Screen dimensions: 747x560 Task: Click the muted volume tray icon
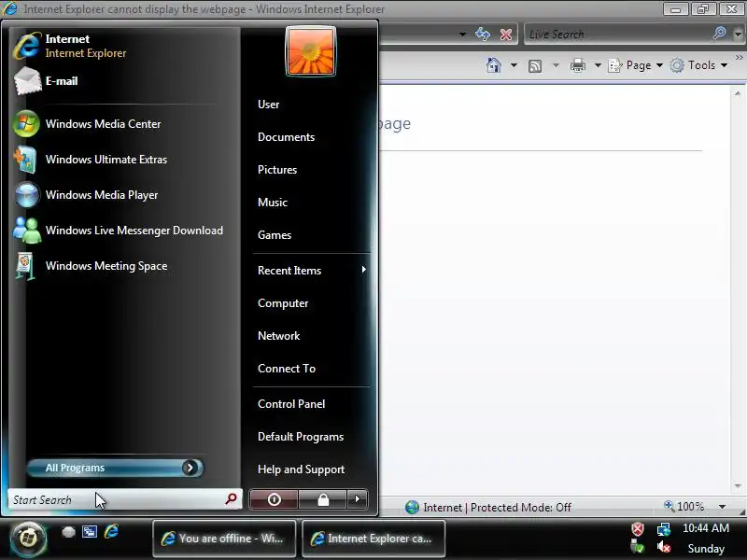pos(664,548)
